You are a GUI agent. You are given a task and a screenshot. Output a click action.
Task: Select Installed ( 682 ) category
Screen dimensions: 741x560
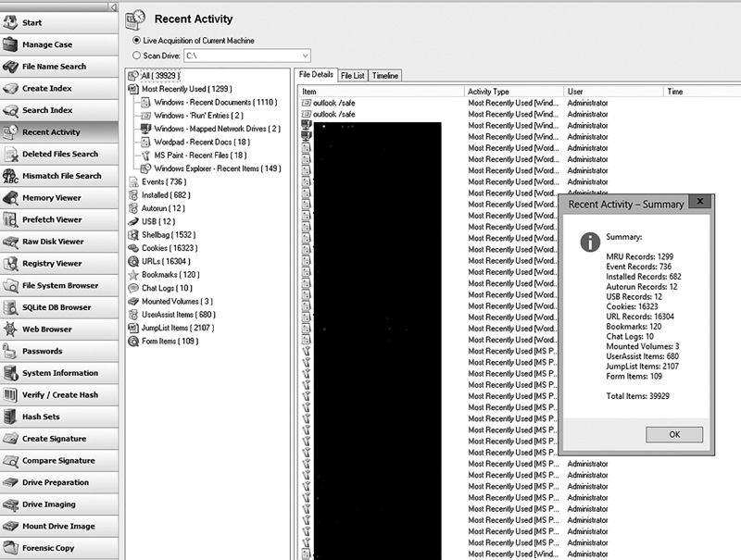click(166, 195)
